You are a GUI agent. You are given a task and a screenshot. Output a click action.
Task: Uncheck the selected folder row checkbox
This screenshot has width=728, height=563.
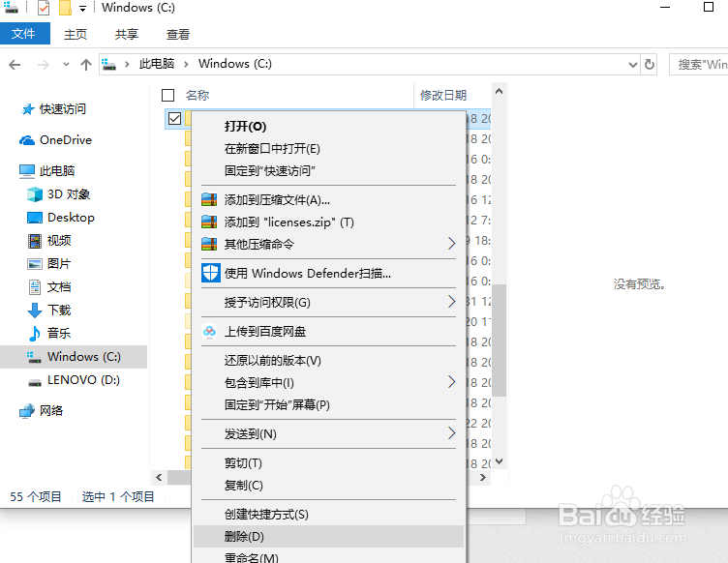[174, 119]
